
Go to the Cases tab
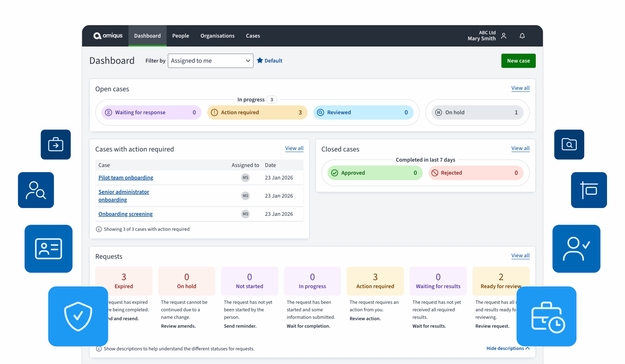pos(253,36)
